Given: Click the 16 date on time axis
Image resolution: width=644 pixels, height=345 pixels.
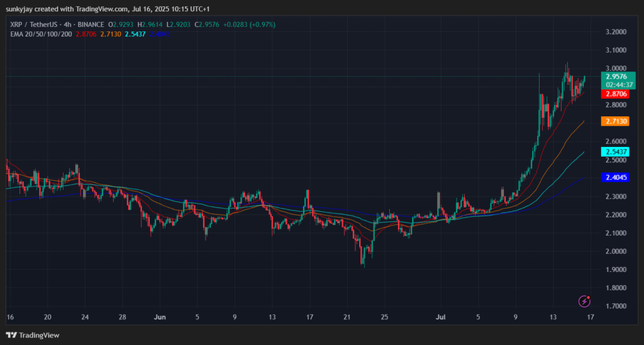Looking at the screenshot, I should [10, 317].
